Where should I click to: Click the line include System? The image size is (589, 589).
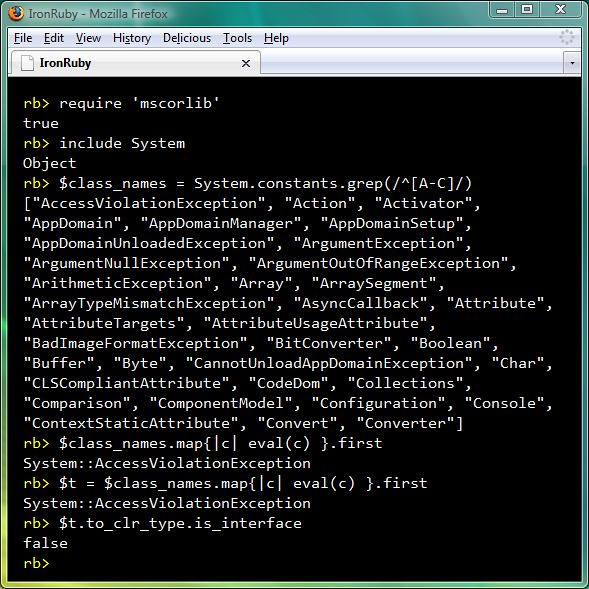tap(122, 143)
